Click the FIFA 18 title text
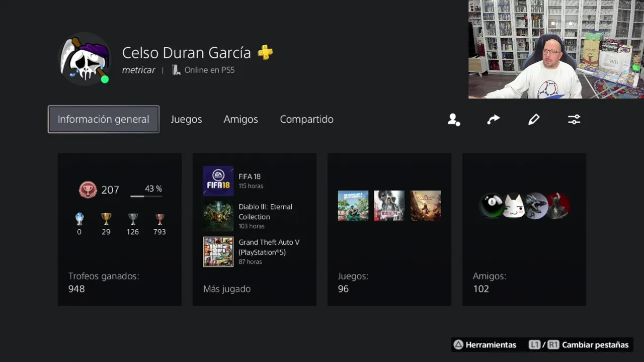 [250, 176]
